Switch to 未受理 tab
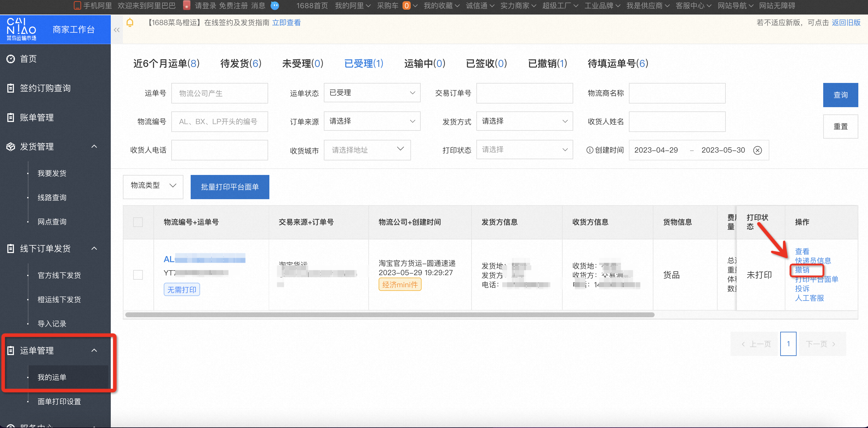The width and height of the screenshot is (868, 428). [x=303, y=63]
